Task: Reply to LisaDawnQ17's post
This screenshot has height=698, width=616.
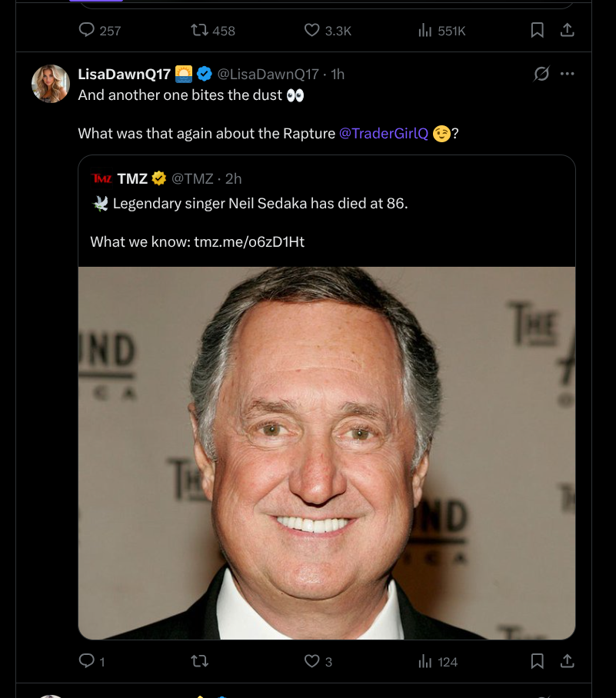Action: (x=87, y=661)
